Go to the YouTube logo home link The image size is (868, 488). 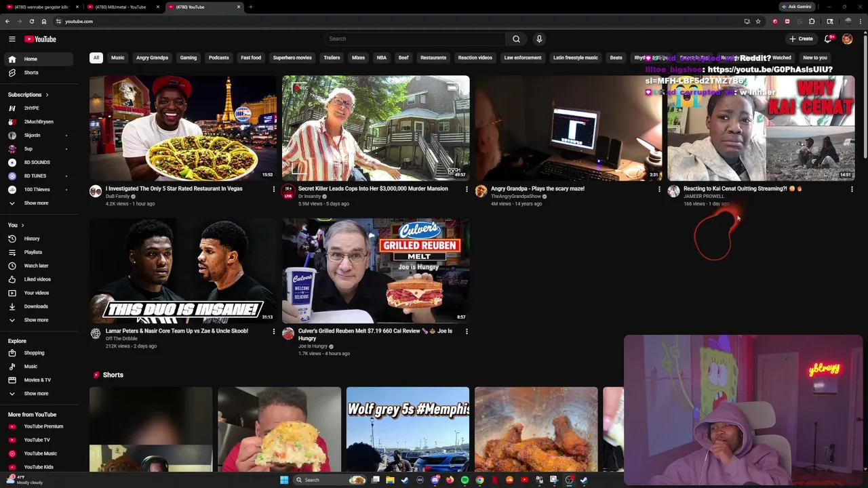(x=40, y=39)
